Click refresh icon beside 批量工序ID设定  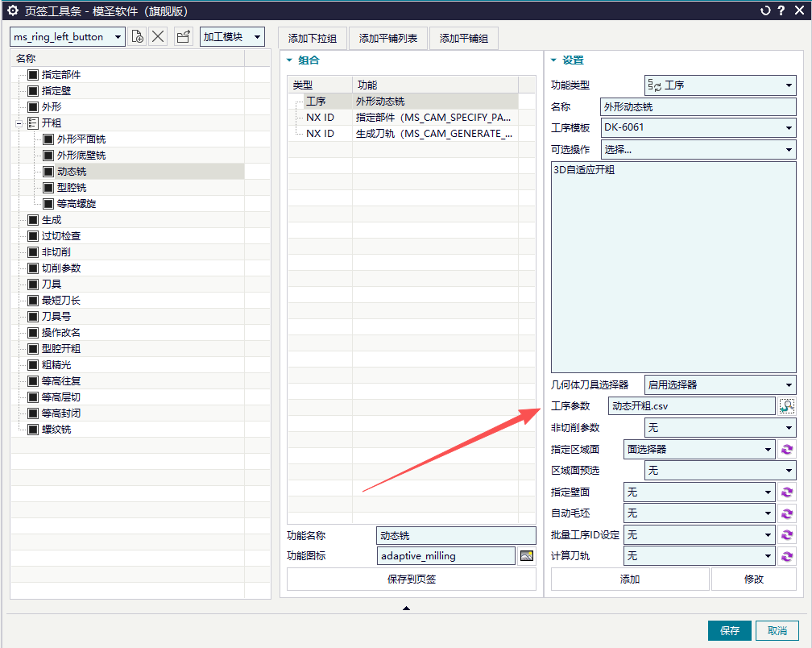tap(786, 535)
